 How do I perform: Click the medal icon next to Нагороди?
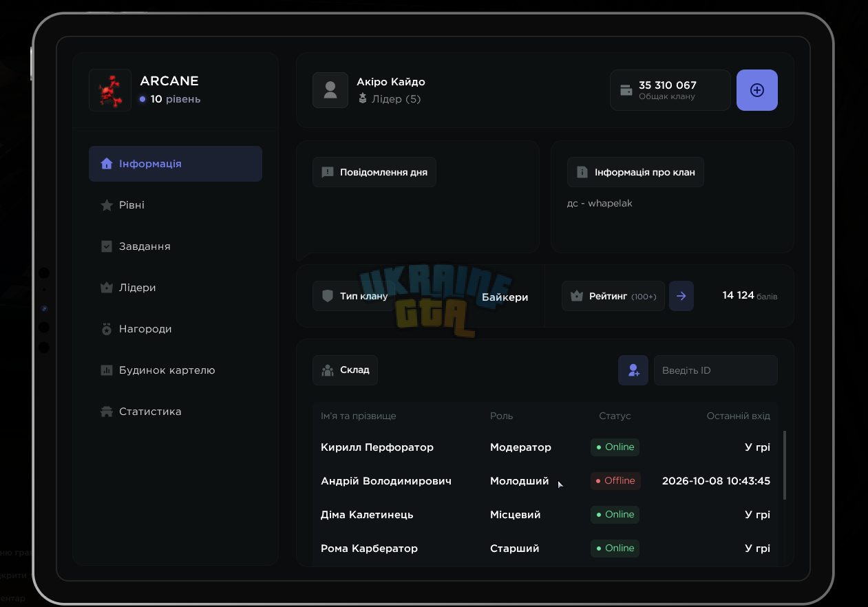click(107, 329)
